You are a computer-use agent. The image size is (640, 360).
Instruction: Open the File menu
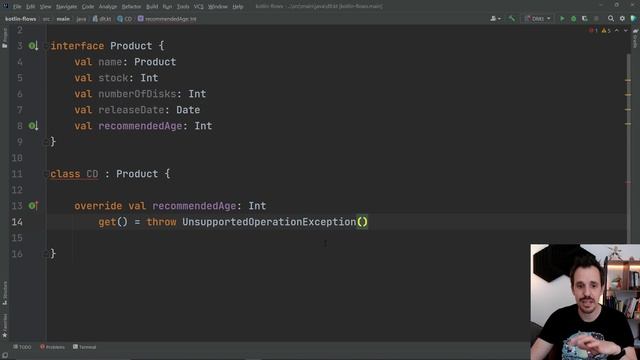coord(17,7)
